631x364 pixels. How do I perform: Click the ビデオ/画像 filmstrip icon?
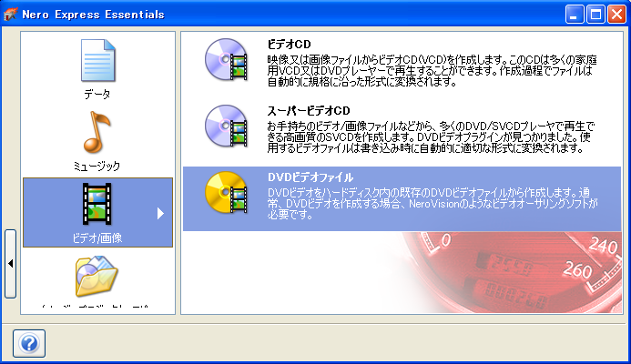click(97, 205)
